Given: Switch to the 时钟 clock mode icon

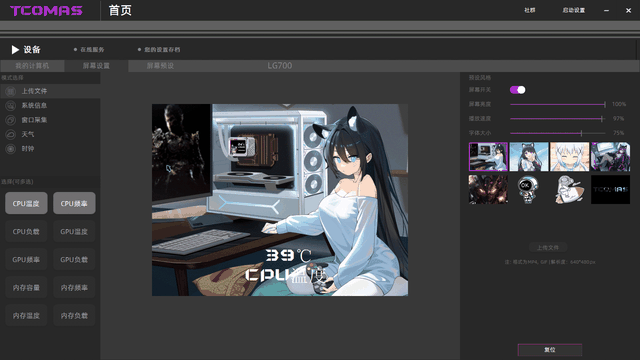Looking at the screenshot, I should pos(11,149).
